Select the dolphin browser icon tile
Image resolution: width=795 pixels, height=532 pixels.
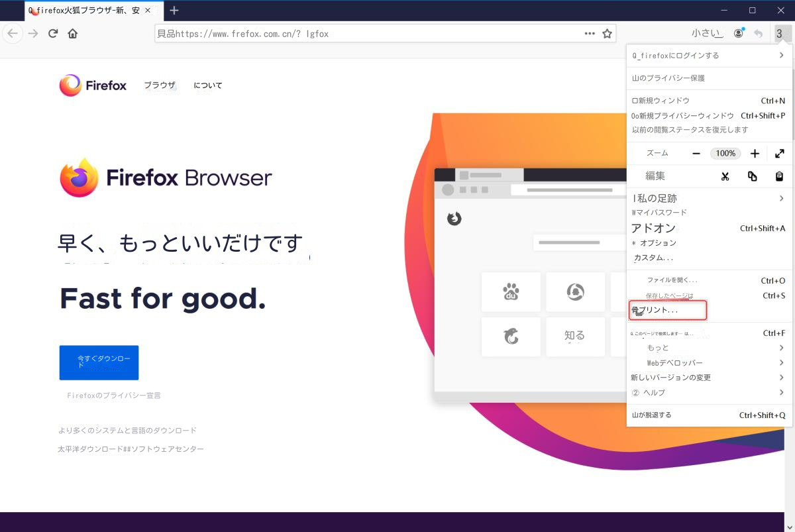[511, 336]
